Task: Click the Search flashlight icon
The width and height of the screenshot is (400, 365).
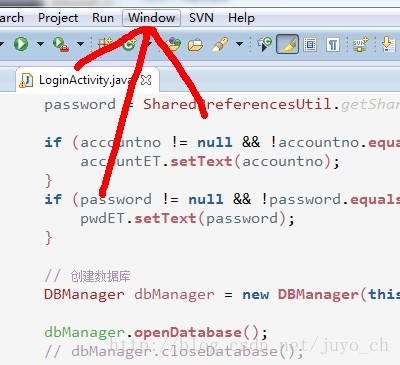Action: coord(220,44)
